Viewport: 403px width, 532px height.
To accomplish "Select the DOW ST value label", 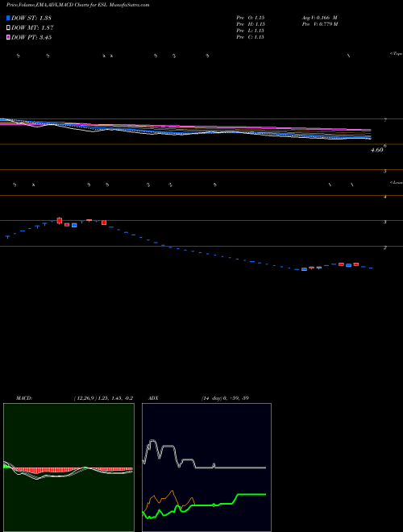I will [x=31, y=18].
